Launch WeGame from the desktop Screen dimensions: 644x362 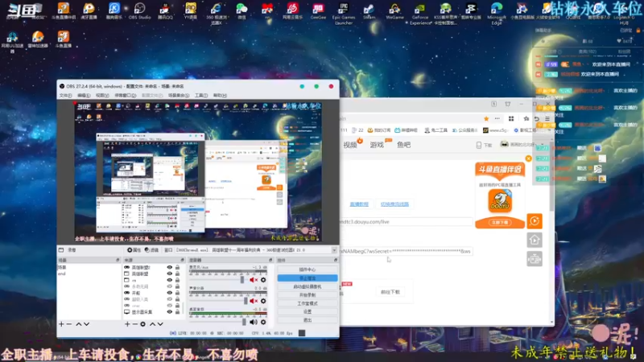(x=394, y=11)
